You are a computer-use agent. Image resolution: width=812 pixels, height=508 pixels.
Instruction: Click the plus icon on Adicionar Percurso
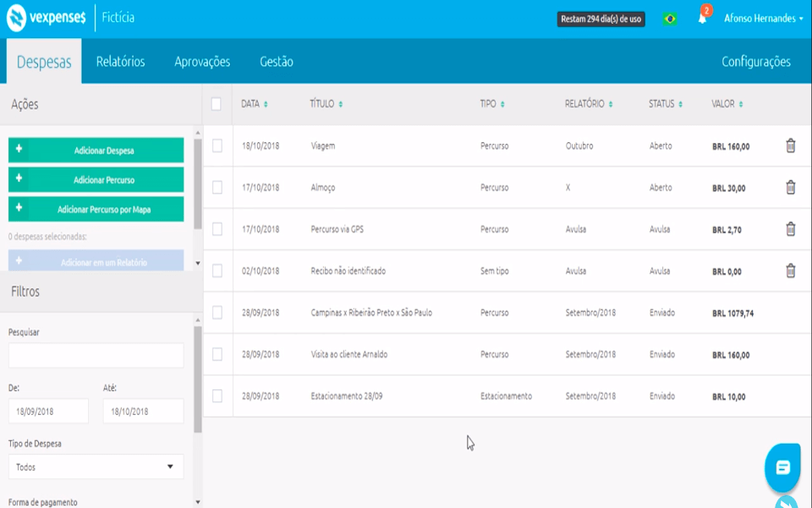(19, 179)
